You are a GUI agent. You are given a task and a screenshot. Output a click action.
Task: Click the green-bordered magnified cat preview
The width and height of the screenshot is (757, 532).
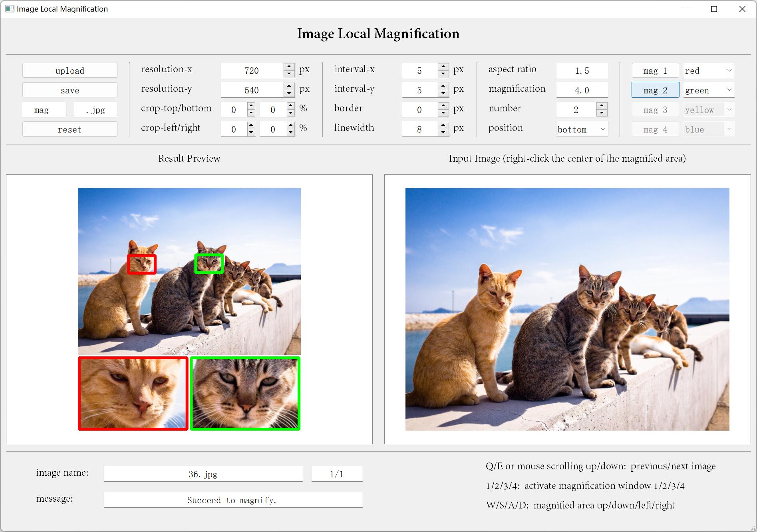(x=245, y=394)
